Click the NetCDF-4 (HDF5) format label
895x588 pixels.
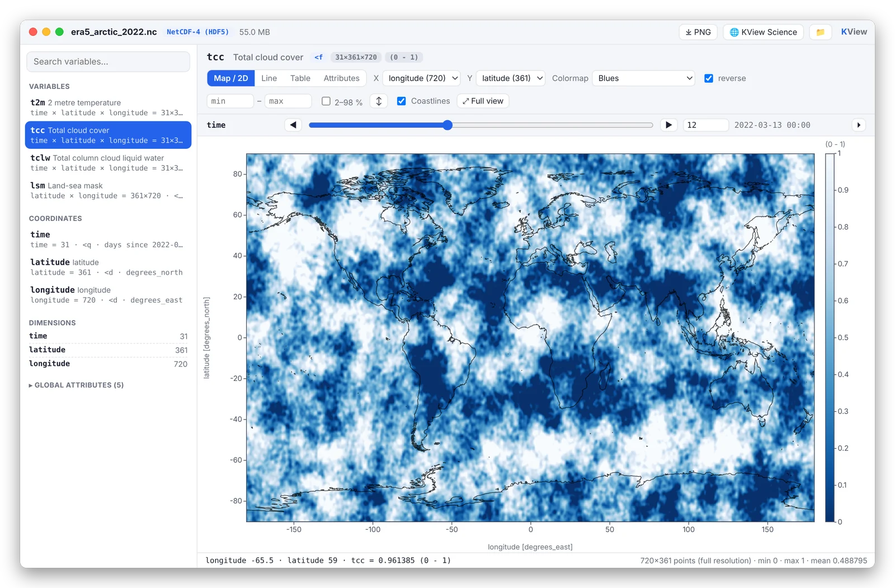point(197,32)
